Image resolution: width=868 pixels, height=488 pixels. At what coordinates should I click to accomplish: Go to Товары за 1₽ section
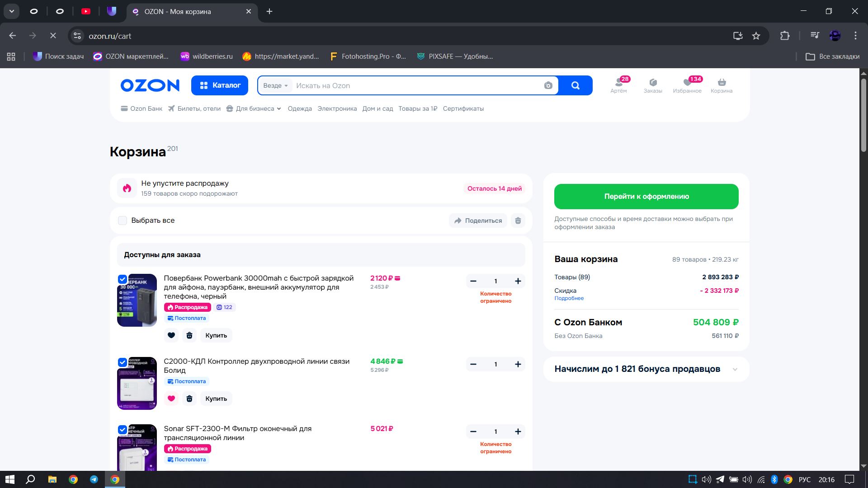[x=417, y=108]
